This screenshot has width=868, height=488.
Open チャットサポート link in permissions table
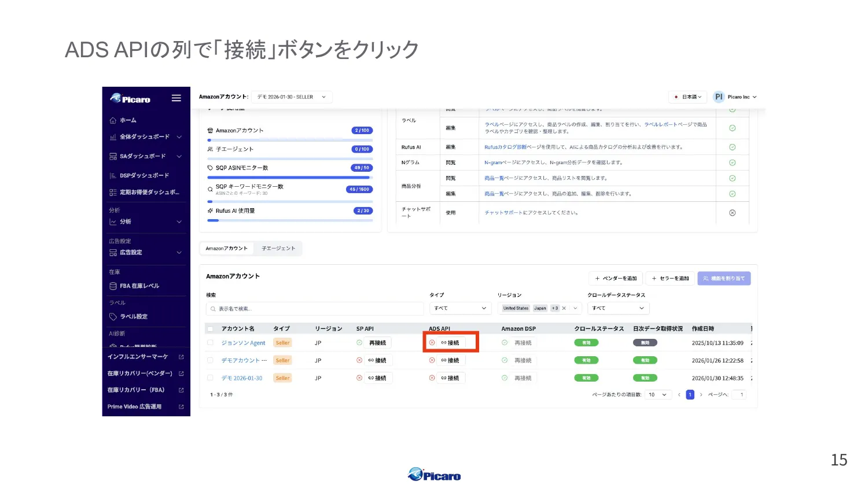tap(503, 213)
